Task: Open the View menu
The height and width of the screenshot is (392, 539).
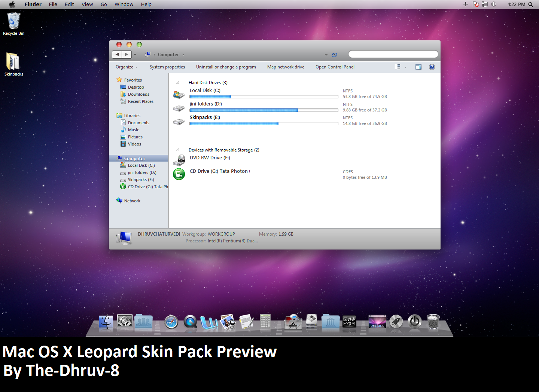Action: (87, 4)
